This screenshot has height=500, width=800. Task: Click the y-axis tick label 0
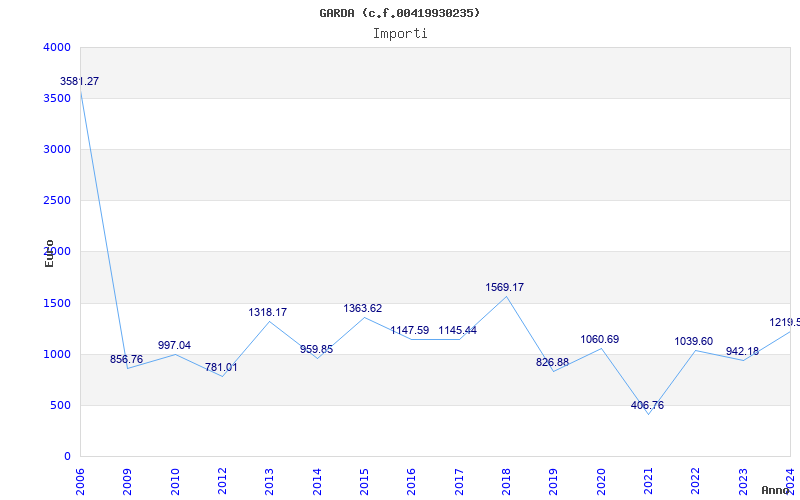(67, 457)
